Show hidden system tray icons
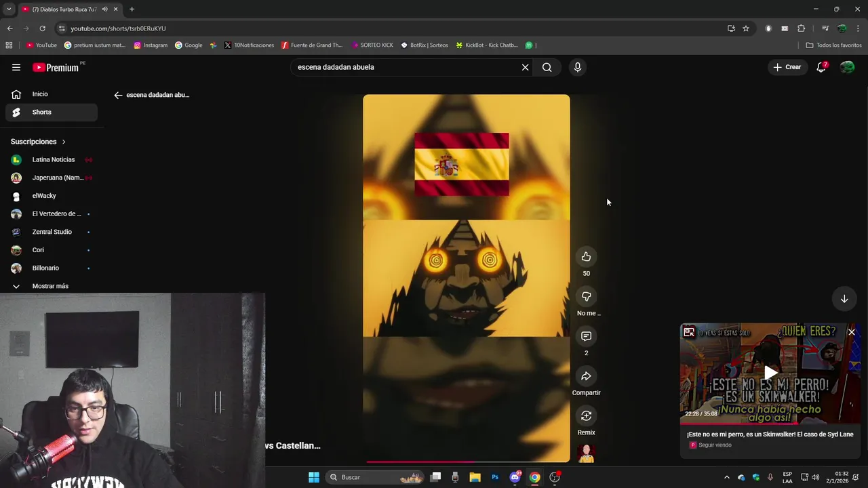The image size is (868, 488). tap(727, 477)
